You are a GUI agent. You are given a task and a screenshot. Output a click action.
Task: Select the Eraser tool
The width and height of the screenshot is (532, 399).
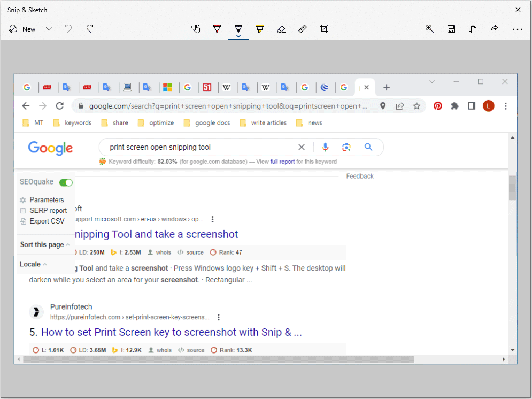click(281, 29)
